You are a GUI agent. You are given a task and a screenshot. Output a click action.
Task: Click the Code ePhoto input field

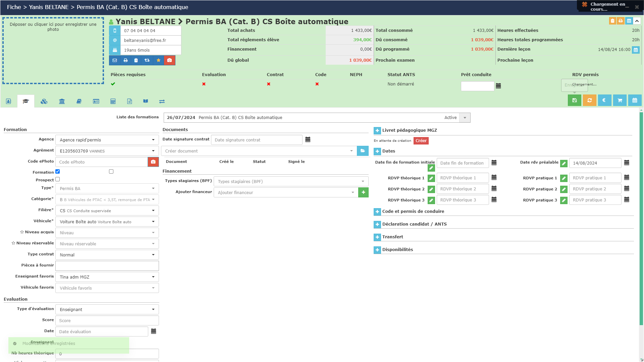[102, 162]
